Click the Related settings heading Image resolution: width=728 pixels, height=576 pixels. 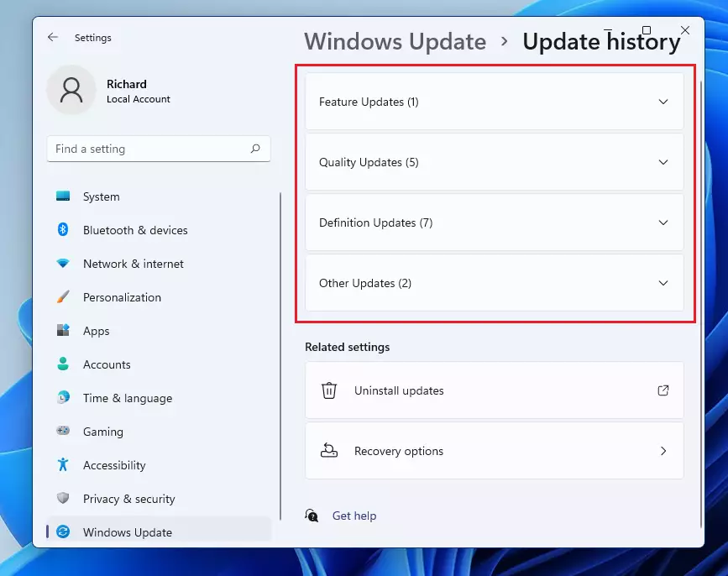(x=348, y=347)
